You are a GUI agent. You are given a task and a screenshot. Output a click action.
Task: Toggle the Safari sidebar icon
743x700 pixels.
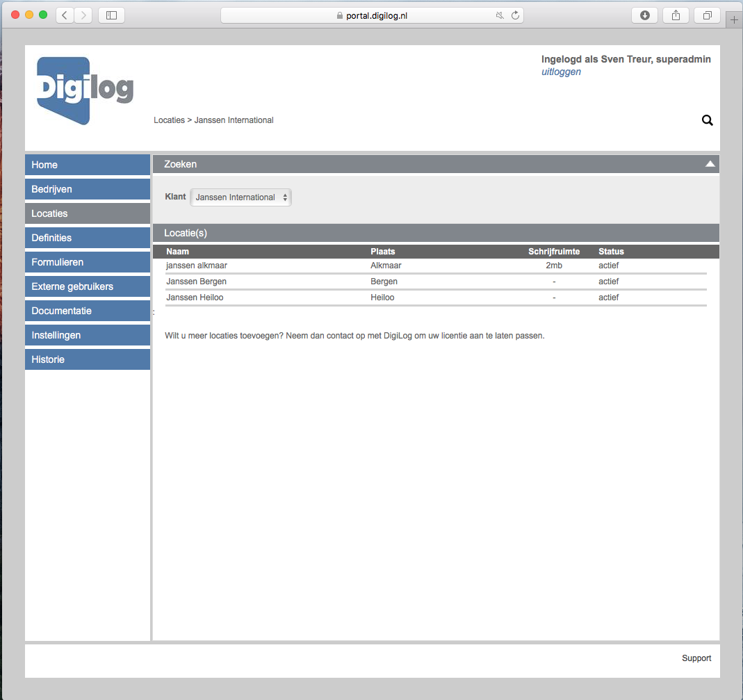pos(111,15)
